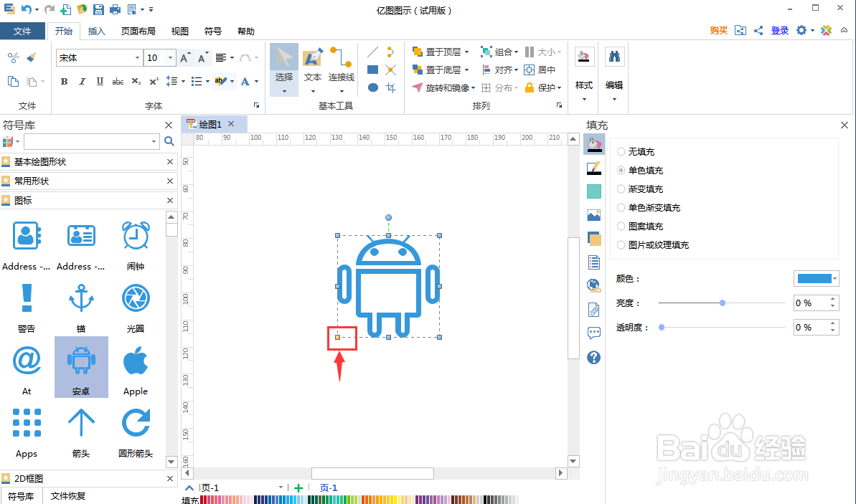This screenshot has width=856, height=504.
Task: Click the 登录 login link
Action: [x=779, y=31]
